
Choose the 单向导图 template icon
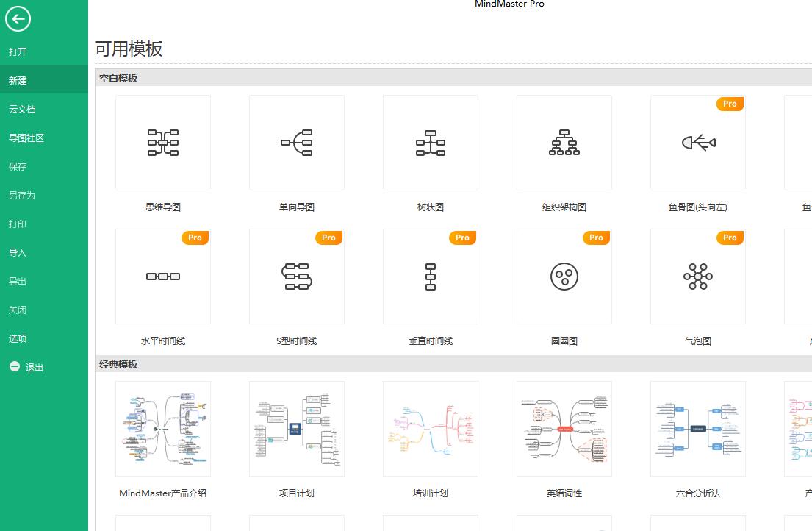click(x=297, y=143)
